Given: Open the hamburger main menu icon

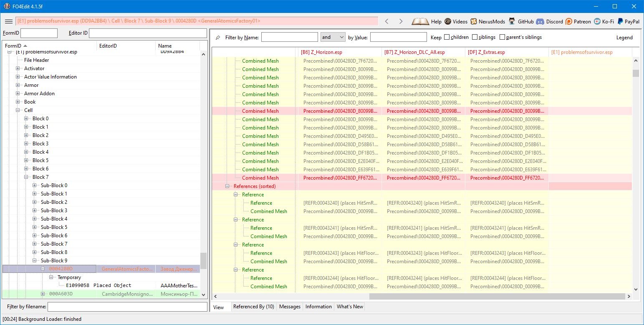Looking at the screenshot, I should tap(8, 21).
